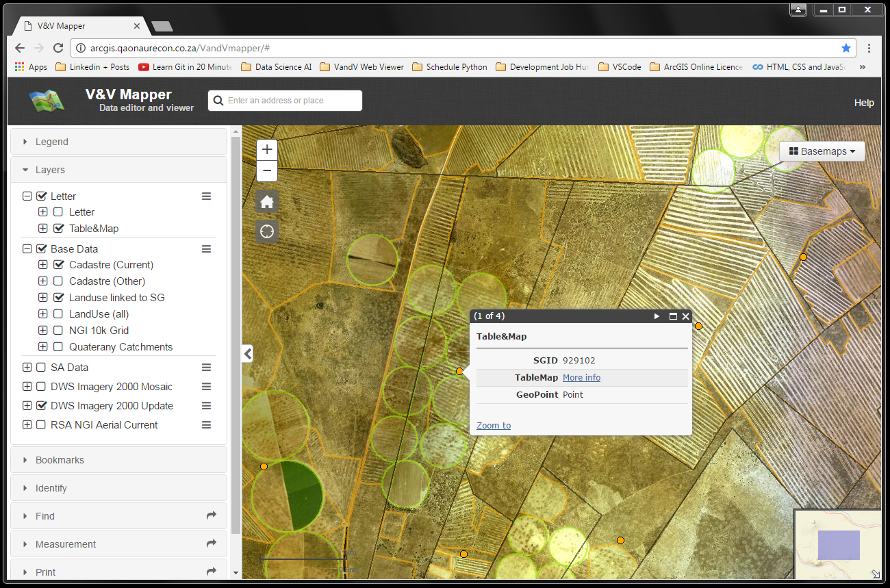Screen dimensions: 890x588
Task: Enable RSA NGI Aerial Current layer
Action: [x=42, y=425]
